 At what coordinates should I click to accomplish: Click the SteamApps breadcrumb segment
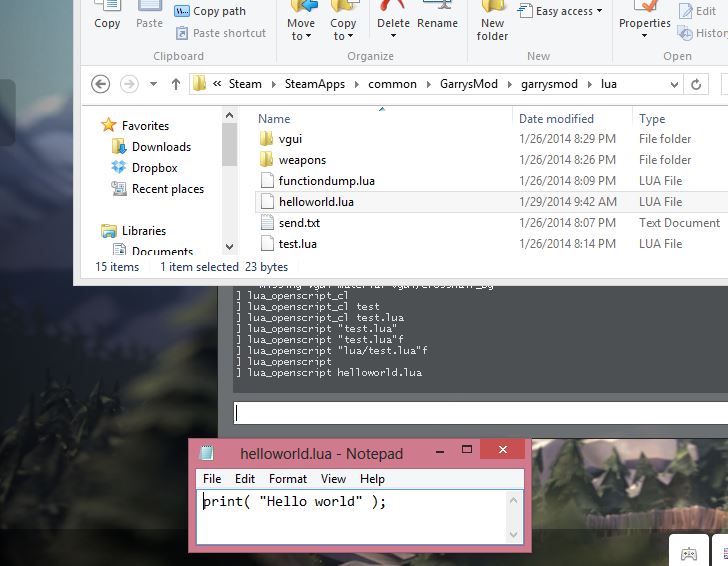pos(315,84)
